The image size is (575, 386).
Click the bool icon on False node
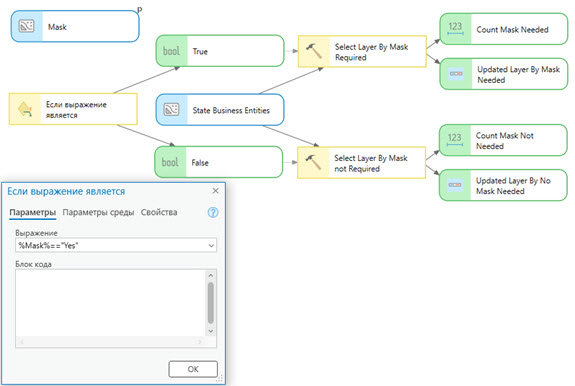pos(170,162)
